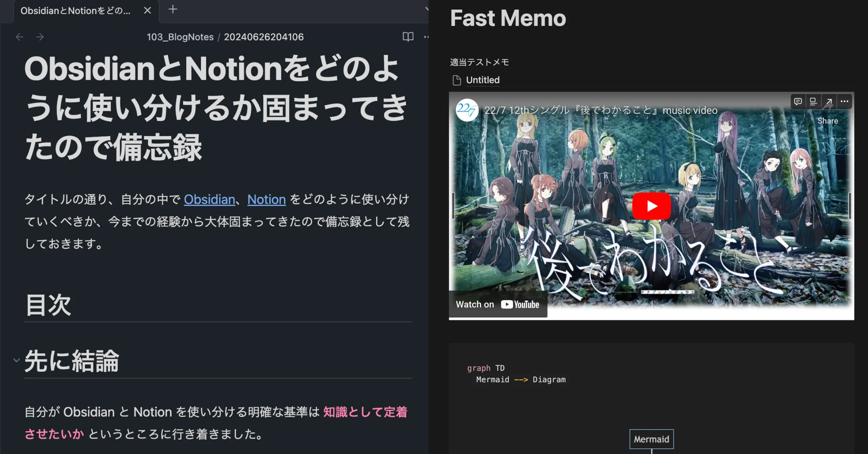Open original video via arrow icon

[828, 102]
